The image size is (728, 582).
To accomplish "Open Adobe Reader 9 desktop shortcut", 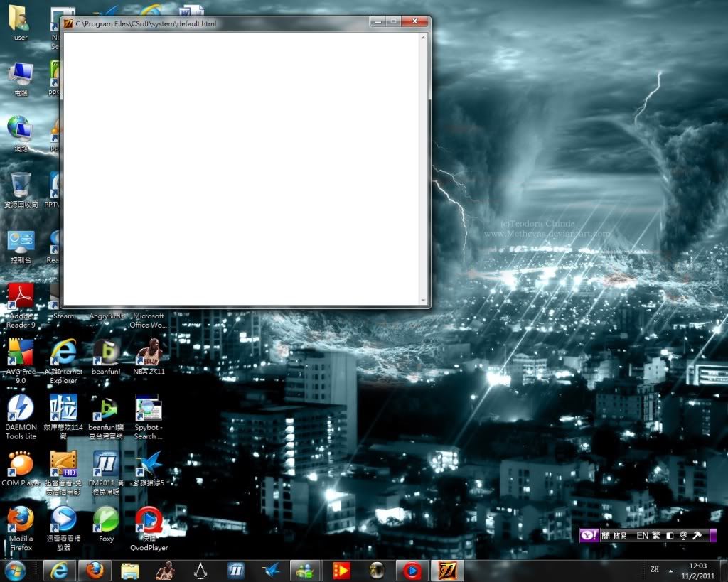I will (x=21, y=298).
